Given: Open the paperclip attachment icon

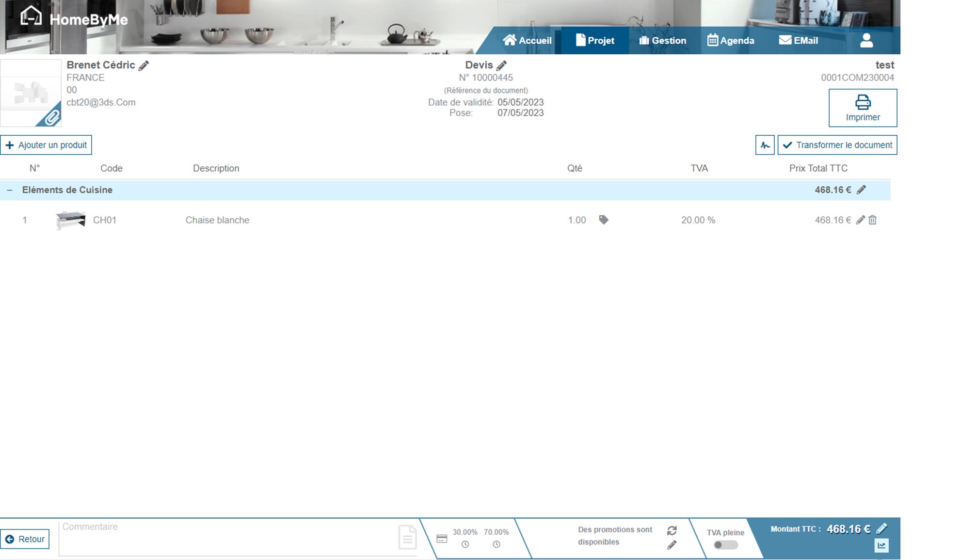Looking at the screenshot, I should (x=52, y=117).
